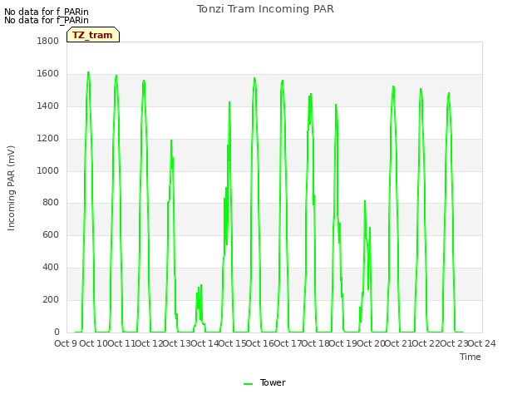Screen dimensions: 532x399
Task: Click the y-axis tick value 0
Action: (x=57, y=332)
